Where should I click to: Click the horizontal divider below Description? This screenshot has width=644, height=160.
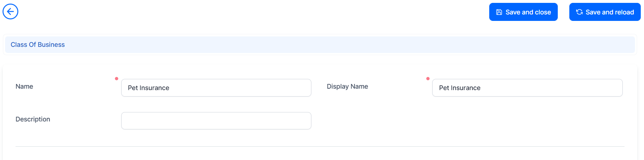click(x=320, y=146)
